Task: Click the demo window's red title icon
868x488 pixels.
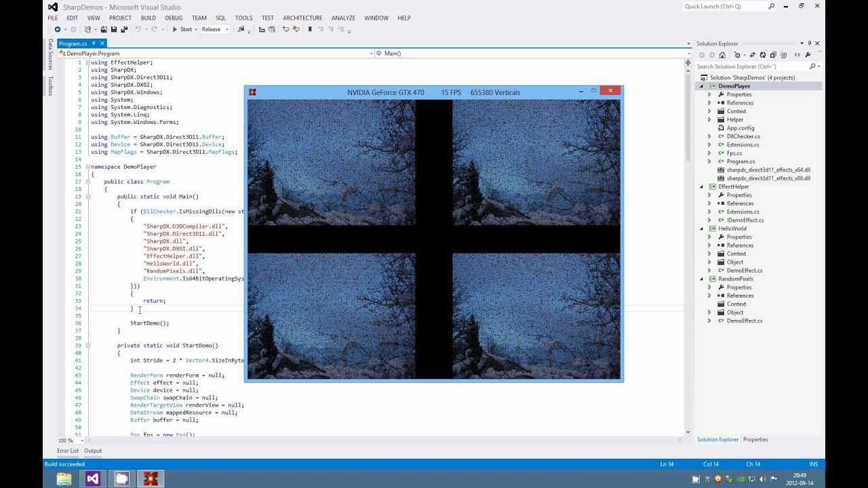Action: click(252, 92)
